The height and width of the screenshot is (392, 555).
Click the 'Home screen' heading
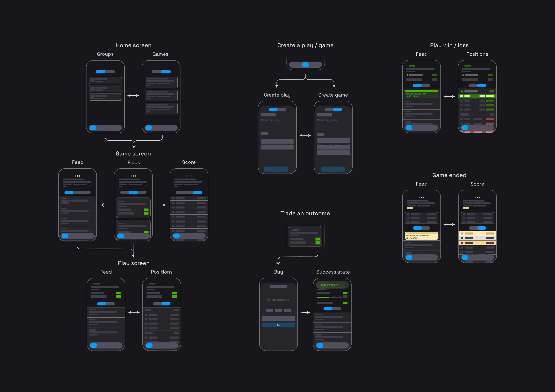[x=134, y=45]
